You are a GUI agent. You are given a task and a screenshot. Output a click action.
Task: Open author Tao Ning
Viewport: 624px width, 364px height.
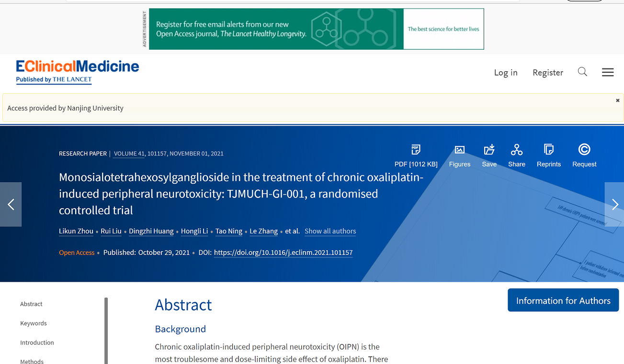tap(229, 231)
